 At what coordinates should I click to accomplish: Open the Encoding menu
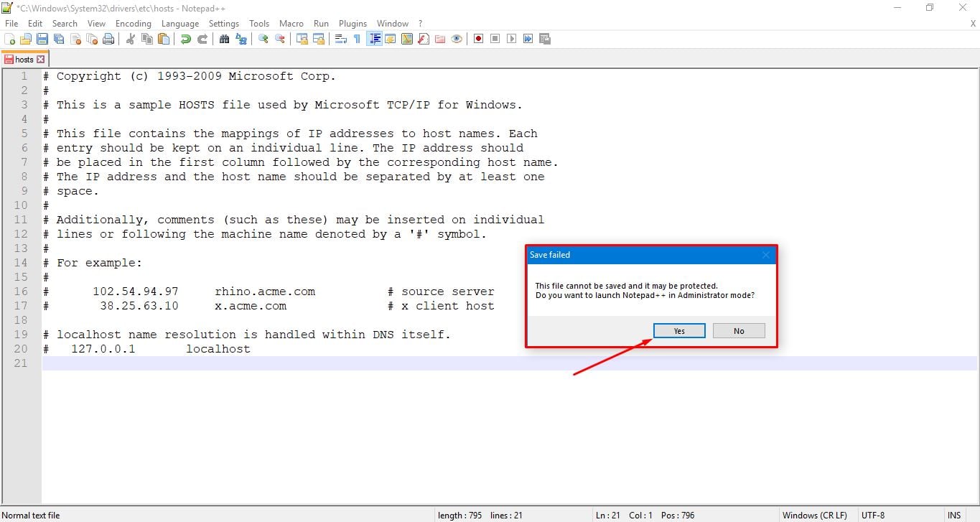click(x=134, y=24)
